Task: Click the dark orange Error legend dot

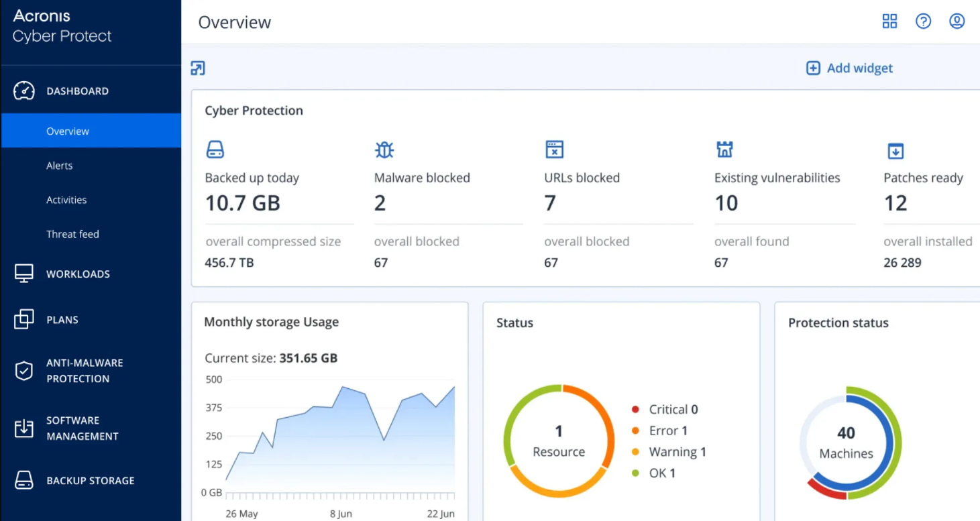Action: pos(635,431)
